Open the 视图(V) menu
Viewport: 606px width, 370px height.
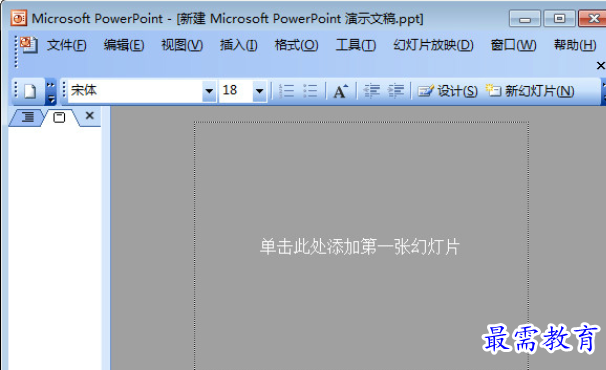coord(182,45)
